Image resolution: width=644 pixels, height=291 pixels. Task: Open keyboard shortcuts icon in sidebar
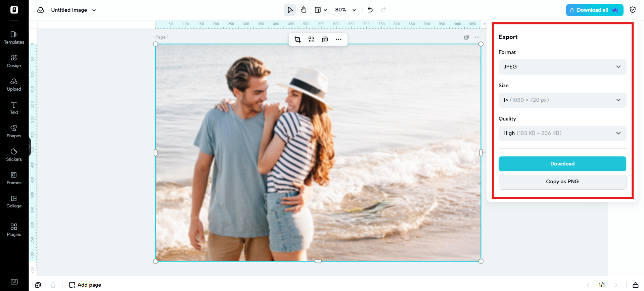[14, 282]
